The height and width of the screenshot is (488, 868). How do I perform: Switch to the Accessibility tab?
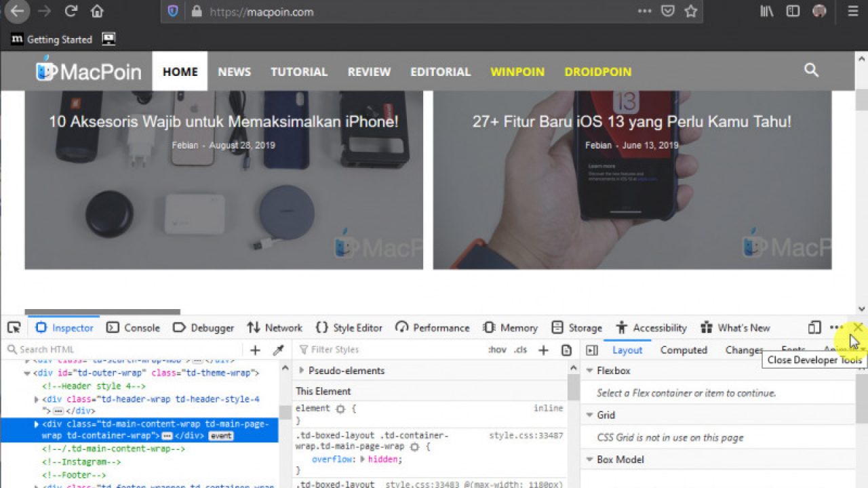tap(651, 327)
